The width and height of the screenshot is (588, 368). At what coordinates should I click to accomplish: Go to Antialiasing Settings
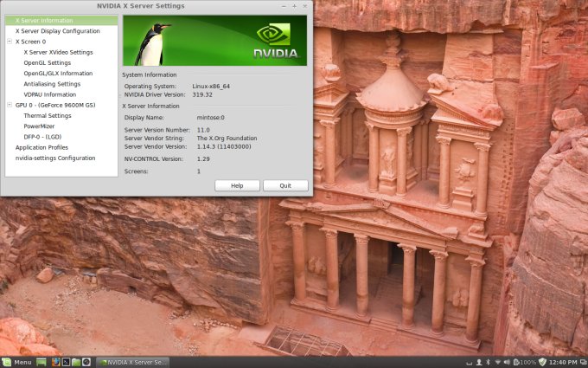coord(52,84)
